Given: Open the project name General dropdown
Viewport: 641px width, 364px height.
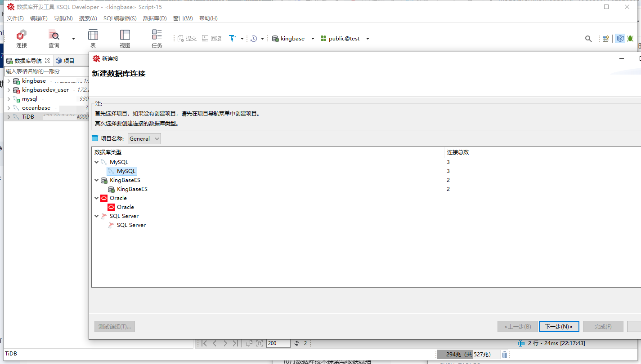Looking at the screenshot, I should coord(144,139).
